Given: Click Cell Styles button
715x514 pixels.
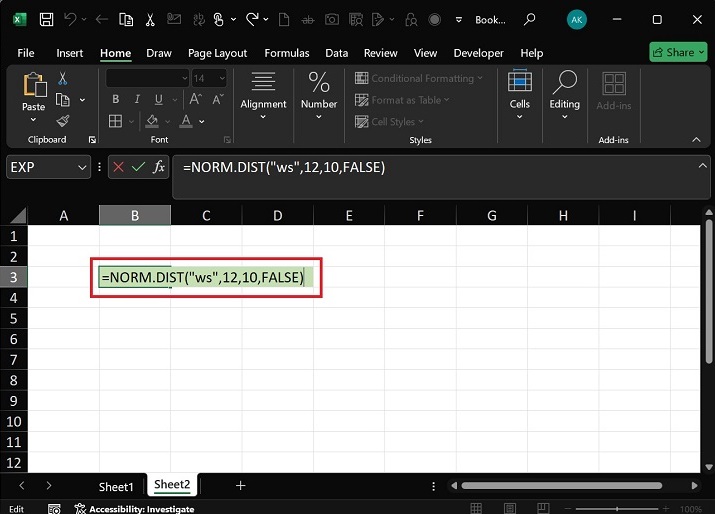Looking at the screenshot, I should (x=389, y=122).
